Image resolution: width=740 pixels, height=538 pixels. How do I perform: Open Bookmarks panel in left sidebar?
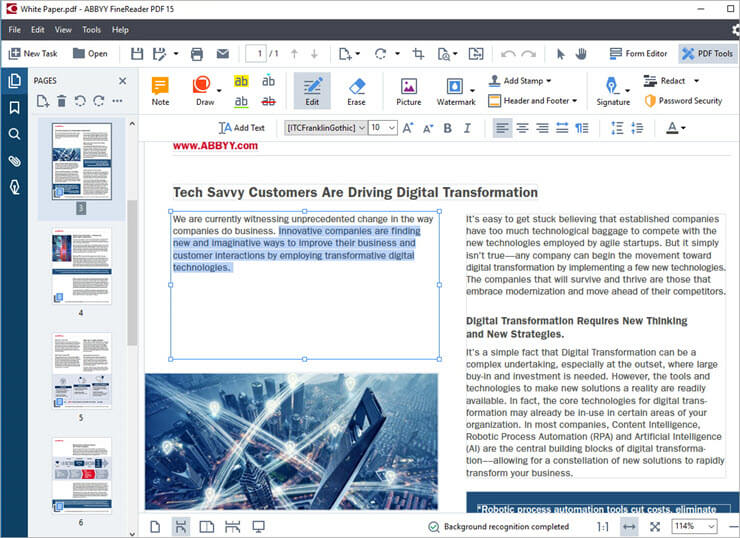(x=14, y=108)
